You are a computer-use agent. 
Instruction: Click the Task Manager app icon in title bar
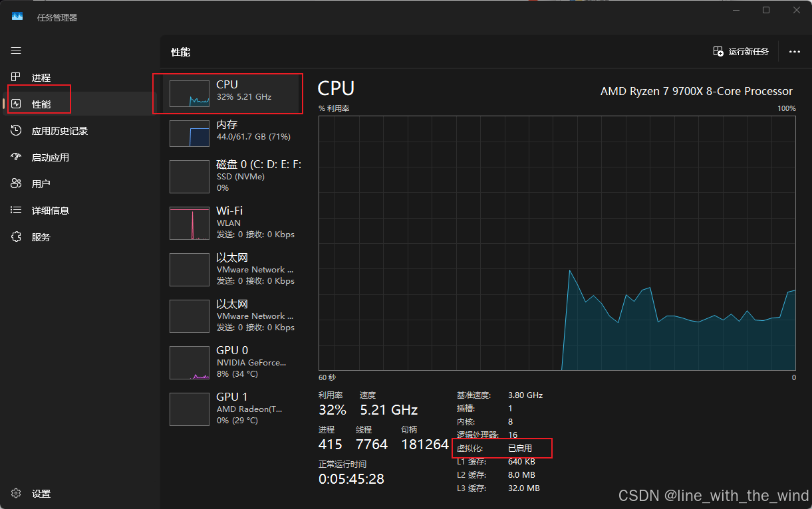coord(17,17)
